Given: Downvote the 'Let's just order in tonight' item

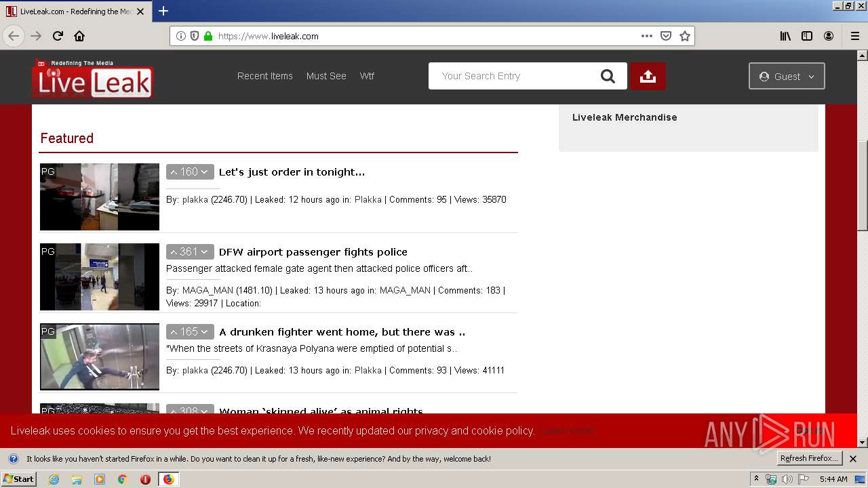Looking at the screenshot, I should coord(204,172).
